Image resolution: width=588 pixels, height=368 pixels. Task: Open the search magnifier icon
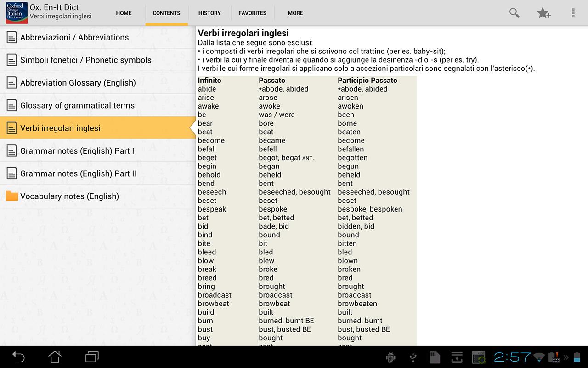coord(514,13)
